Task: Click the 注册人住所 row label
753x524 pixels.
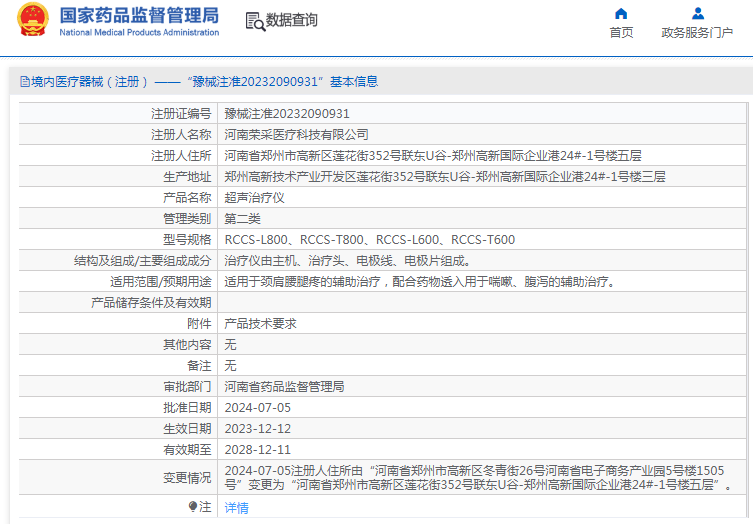Action: coord(181,156)
